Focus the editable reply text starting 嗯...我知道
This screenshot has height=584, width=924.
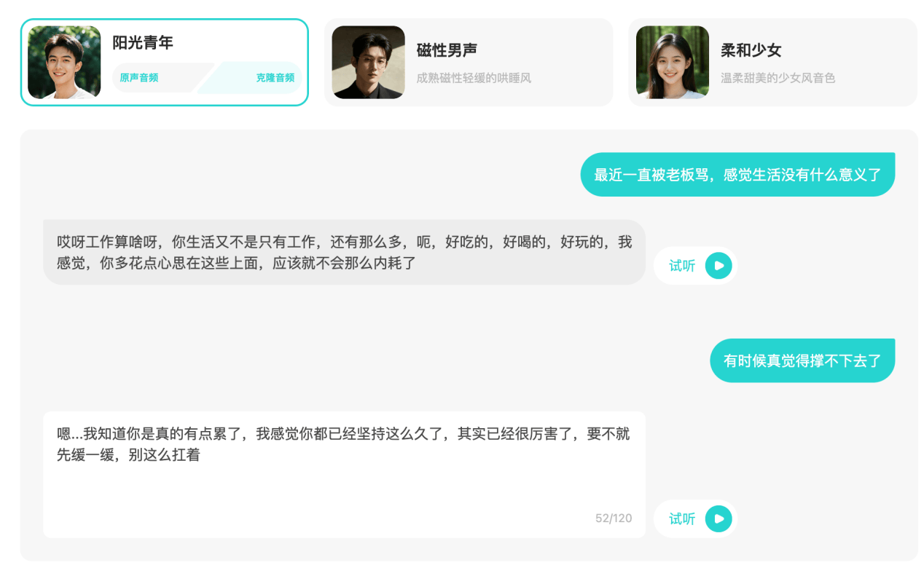click(x=342, y=444)
